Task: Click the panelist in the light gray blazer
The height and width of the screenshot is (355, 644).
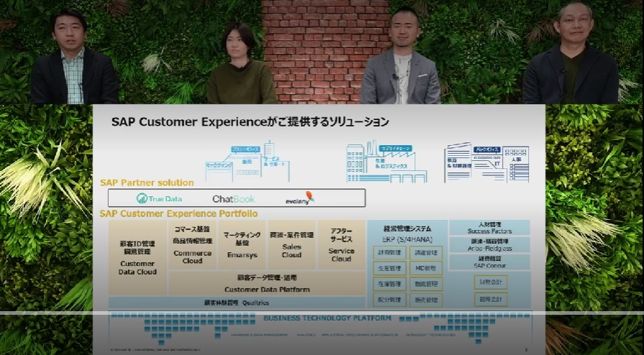Action: [x=400, y=57]
